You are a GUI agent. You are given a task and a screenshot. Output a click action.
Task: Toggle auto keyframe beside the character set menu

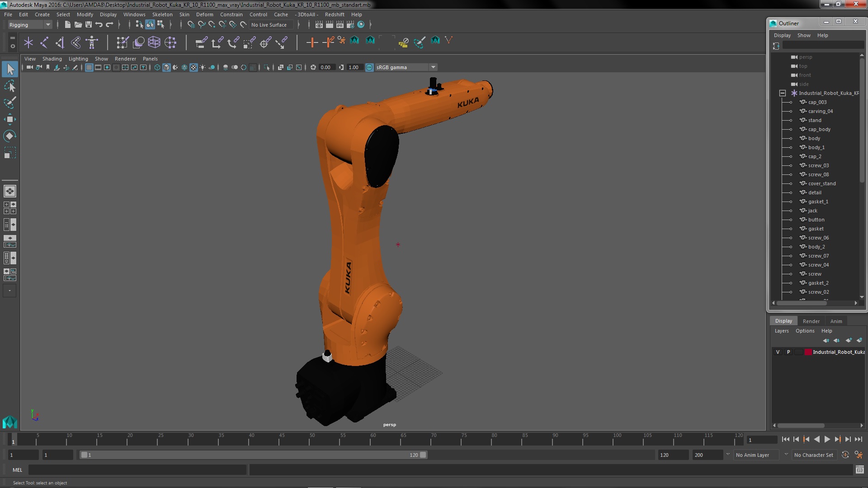tap(845, 455)
